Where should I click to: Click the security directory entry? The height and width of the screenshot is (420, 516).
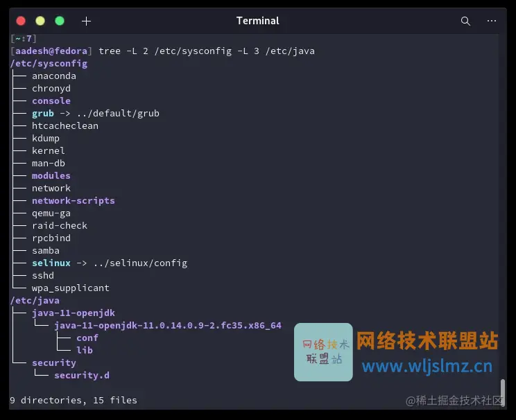(x=54, y=362)
